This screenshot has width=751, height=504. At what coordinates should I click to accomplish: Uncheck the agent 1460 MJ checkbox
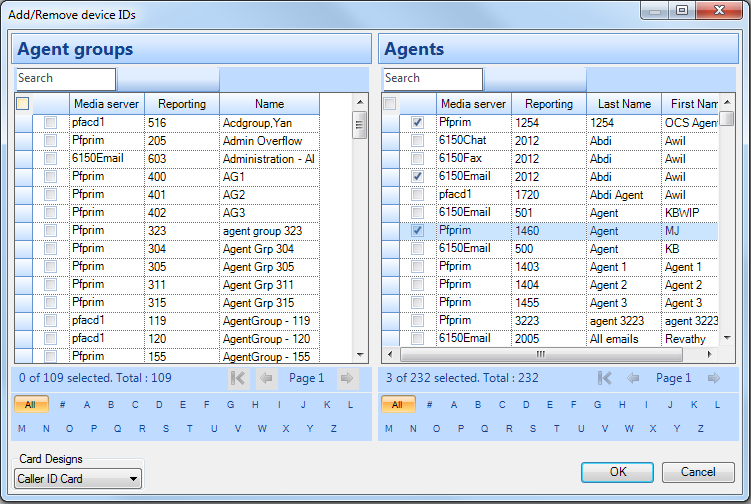(418, 231)
